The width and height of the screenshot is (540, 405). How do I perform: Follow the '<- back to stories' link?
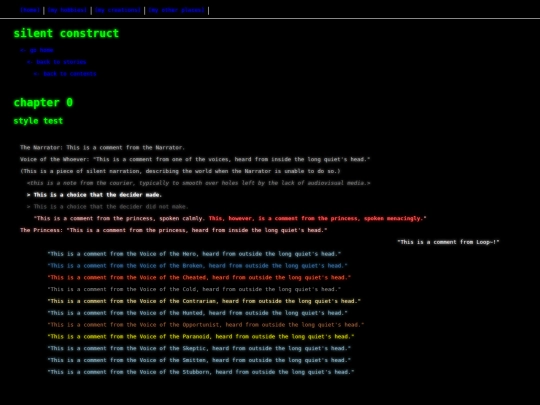(56, 62)
